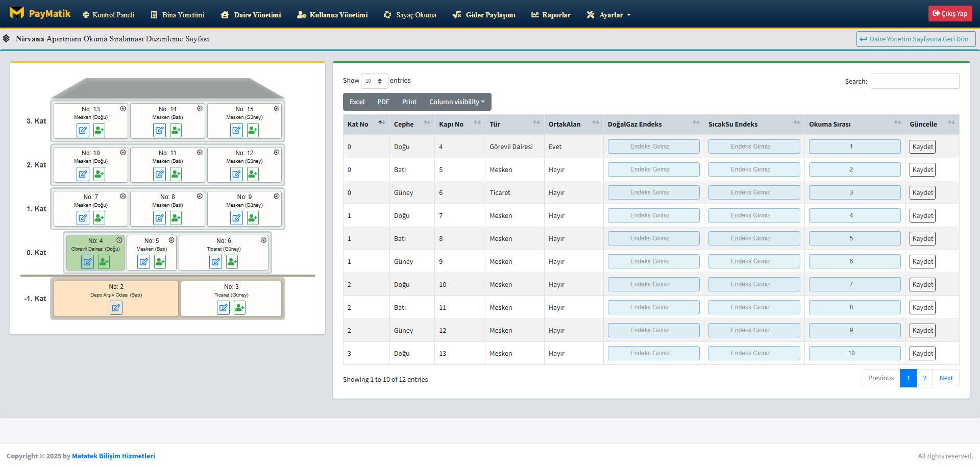Sort the table by Kat No column
Image resolution: width=980 pixels, height=467 pixels.
(364, 124)
